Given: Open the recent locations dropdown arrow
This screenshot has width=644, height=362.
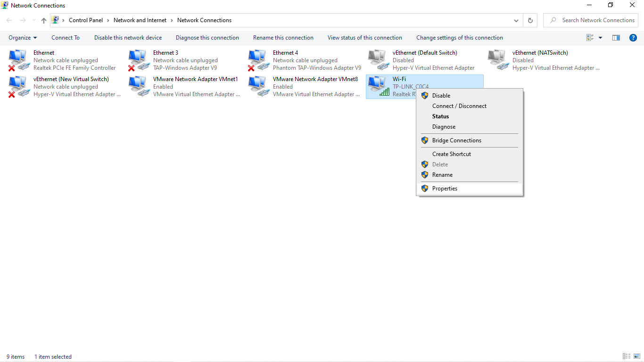Looking at the screenshot, I should pos(33,20).
